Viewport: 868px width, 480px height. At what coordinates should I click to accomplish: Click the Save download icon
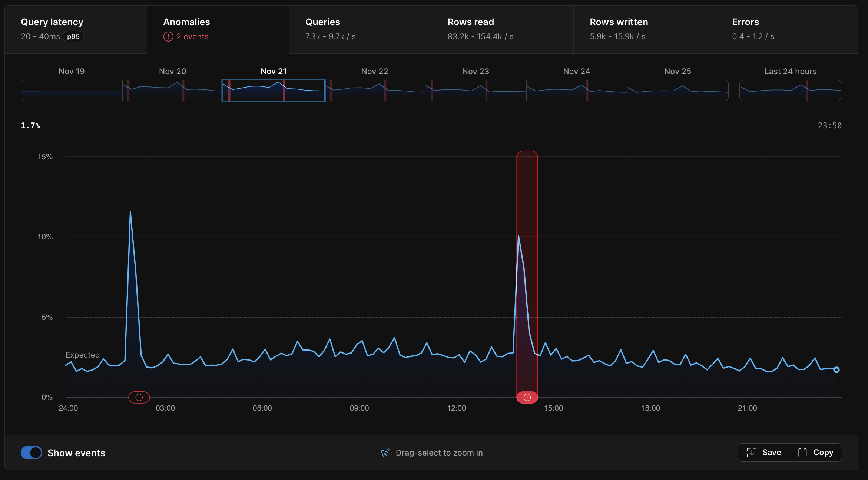point(752,453)
